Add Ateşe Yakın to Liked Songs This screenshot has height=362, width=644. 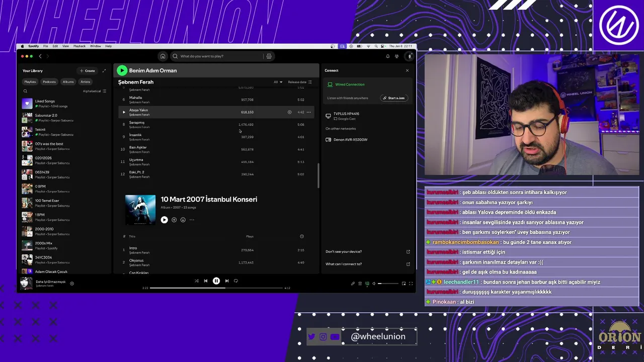pyautogui.click(x=289, y=112)
